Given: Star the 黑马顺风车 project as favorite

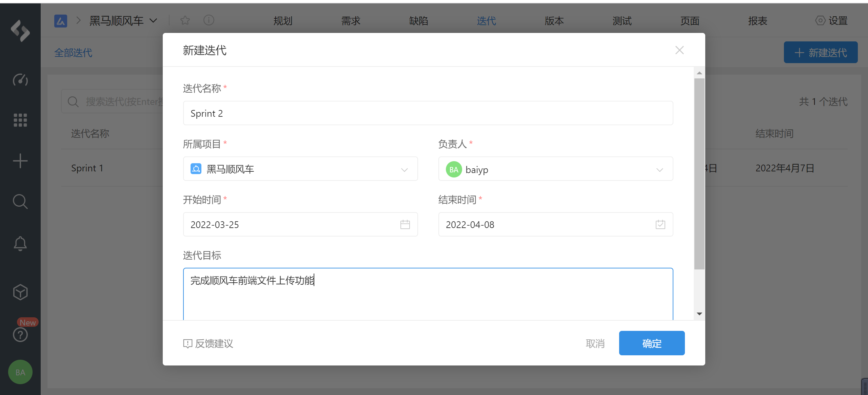Looking at the screenshot, I should pyautogui.click(x=185, y=21).
